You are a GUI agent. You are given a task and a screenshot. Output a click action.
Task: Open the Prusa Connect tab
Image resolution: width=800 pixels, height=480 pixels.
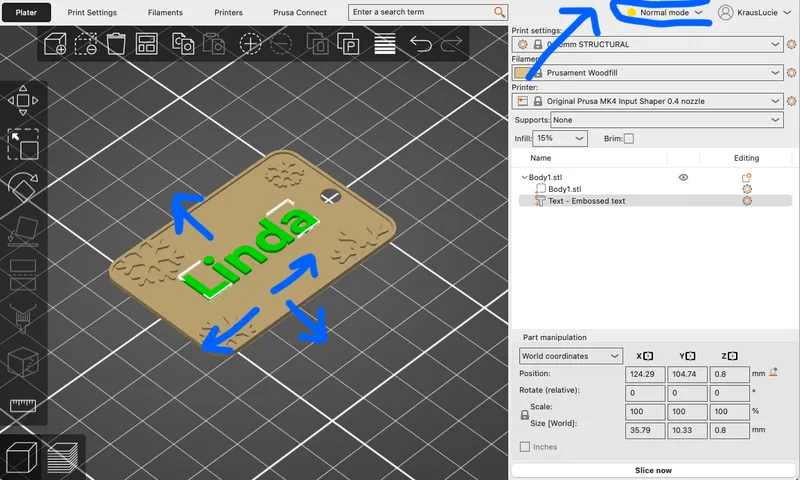[300, 12]
